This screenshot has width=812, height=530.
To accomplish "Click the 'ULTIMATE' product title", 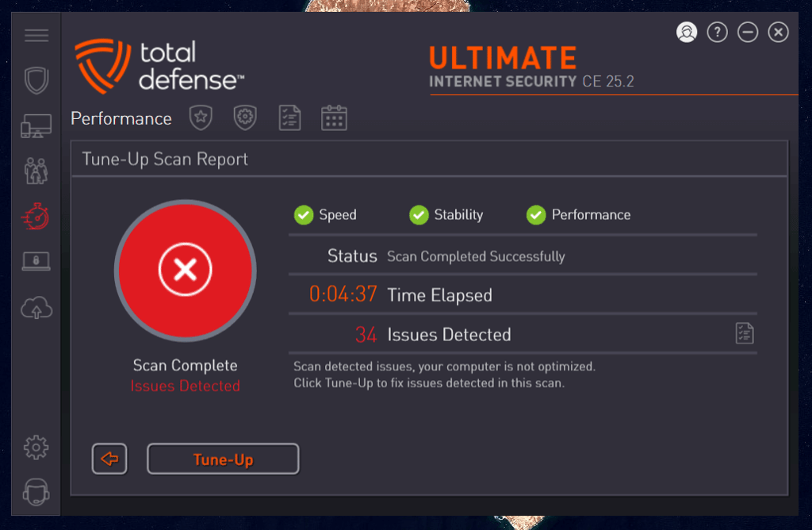I will 503,57.
